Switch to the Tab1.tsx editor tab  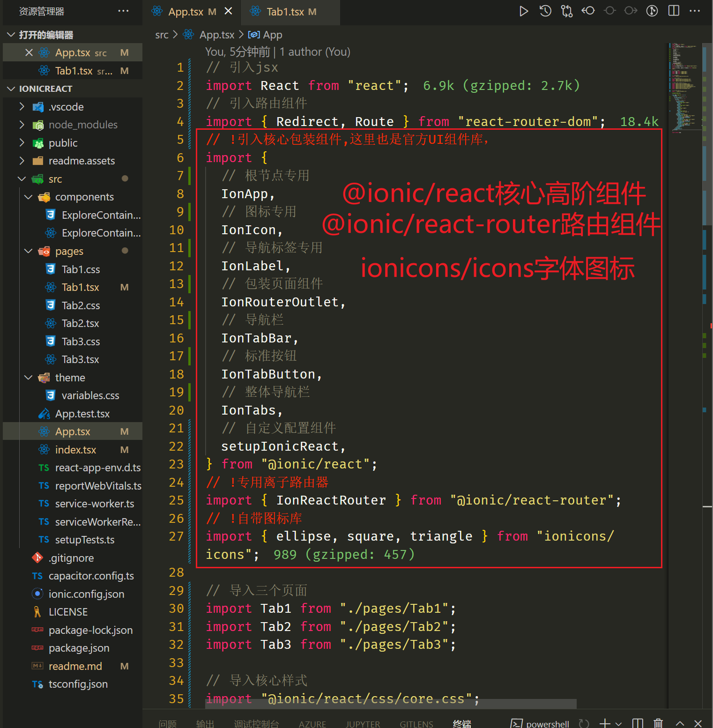pyautogui.click(x=290, y=12)
